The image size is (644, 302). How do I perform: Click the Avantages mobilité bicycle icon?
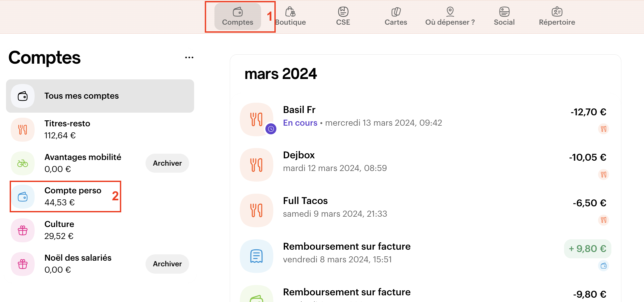pyautogui.click(x=23, y=163)
